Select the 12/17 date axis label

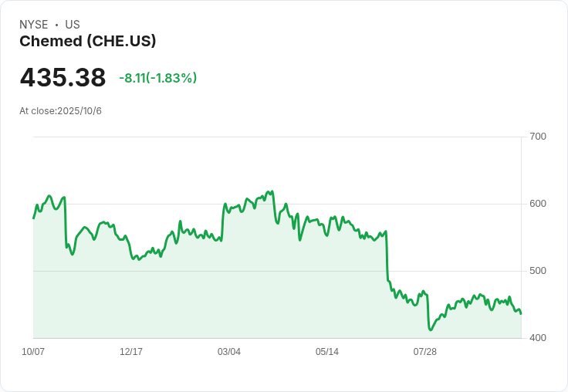pyautogui.click(x=131, y=352)
